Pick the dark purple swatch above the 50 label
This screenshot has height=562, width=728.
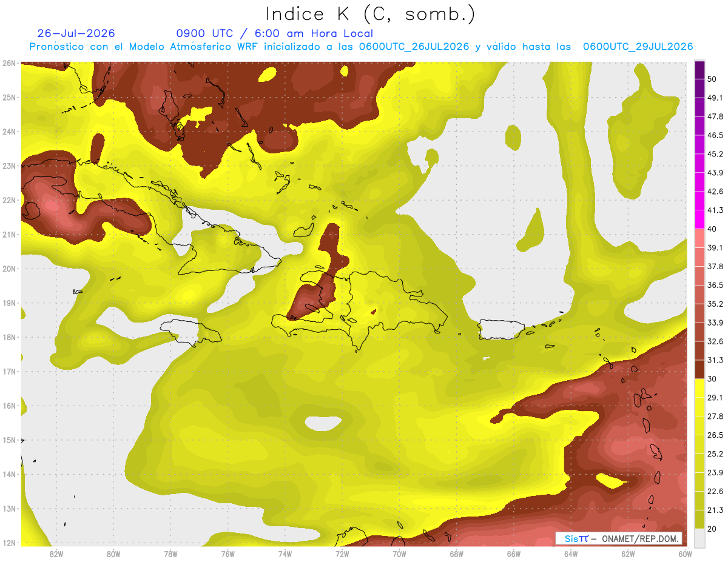(x=699, y=70)
